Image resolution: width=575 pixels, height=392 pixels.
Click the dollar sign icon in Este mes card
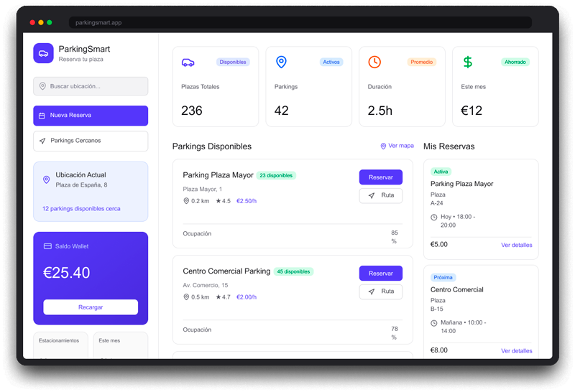click(x=467, y=62)
